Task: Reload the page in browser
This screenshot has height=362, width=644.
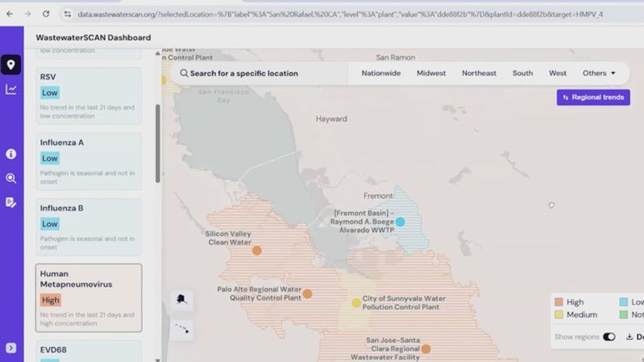Action: (46, 14)
